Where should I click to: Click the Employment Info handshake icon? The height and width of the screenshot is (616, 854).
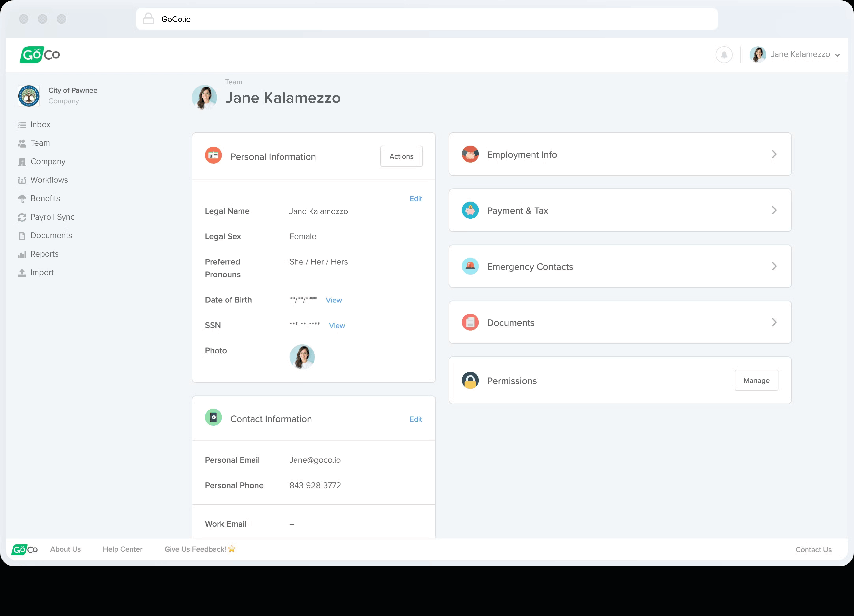coord(470,154)
